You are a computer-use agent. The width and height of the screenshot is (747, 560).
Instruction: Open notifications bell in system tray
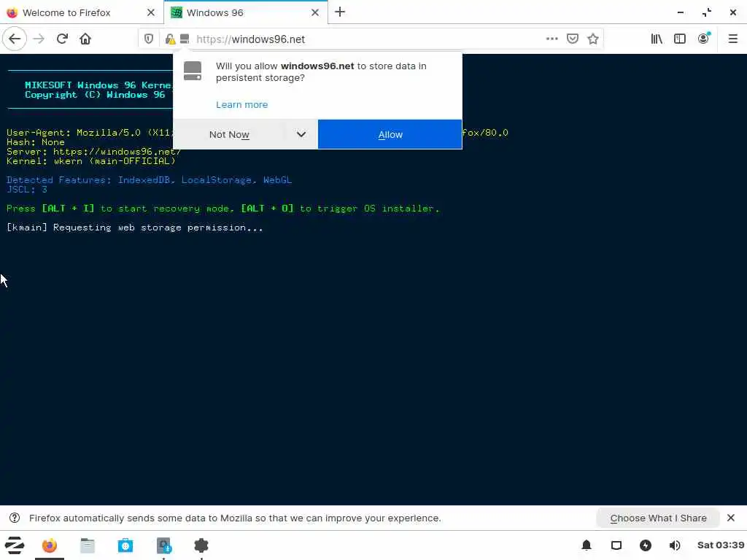coord(587,545)
